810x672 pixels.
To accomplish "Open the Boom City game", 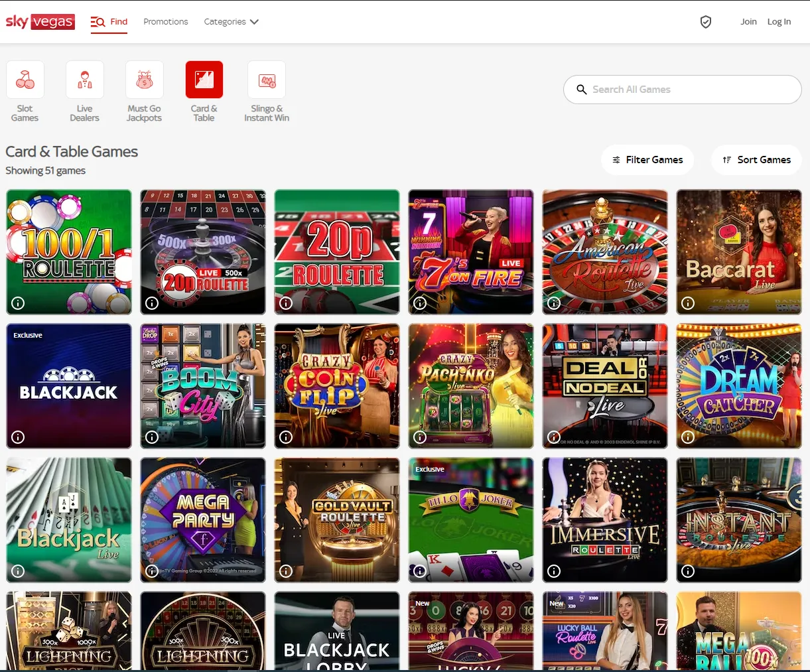I will tap(203, 386).
